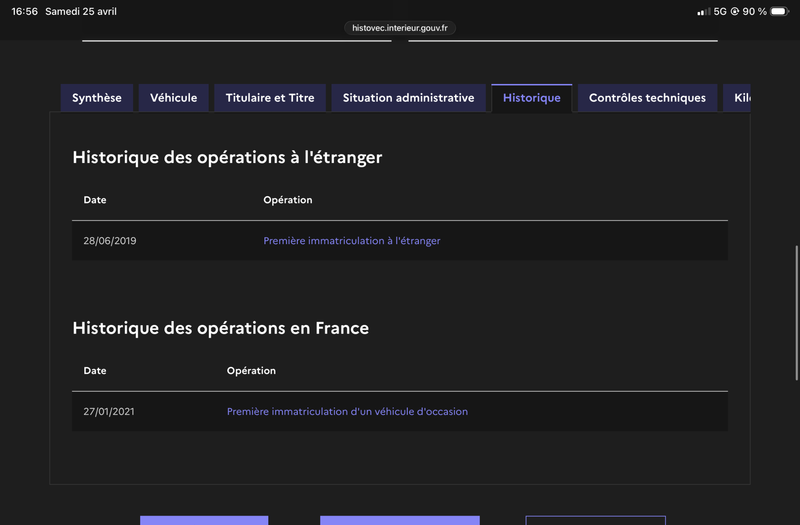Click 'Première immatriculation d'un véhicule d'occasion' link
Image resolution: width=800 pixels, height=525 pixels.
point(347,412)
